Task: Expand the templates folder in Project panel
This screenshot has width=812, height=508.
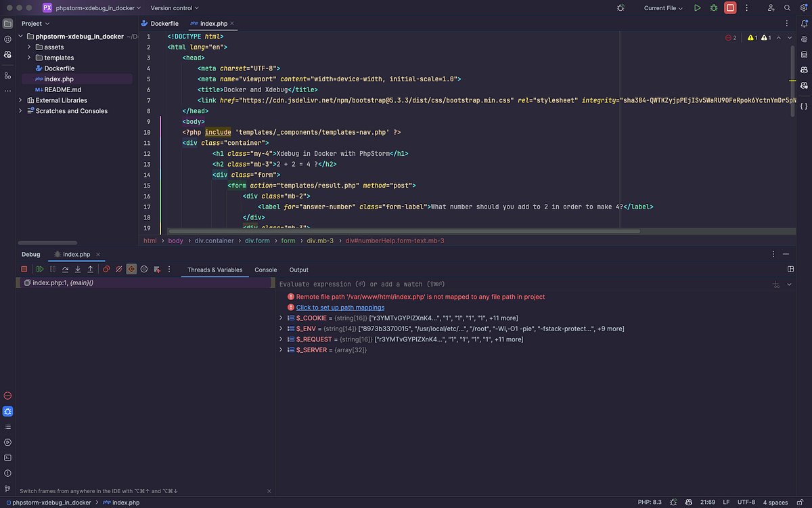Action: [30, 58]
